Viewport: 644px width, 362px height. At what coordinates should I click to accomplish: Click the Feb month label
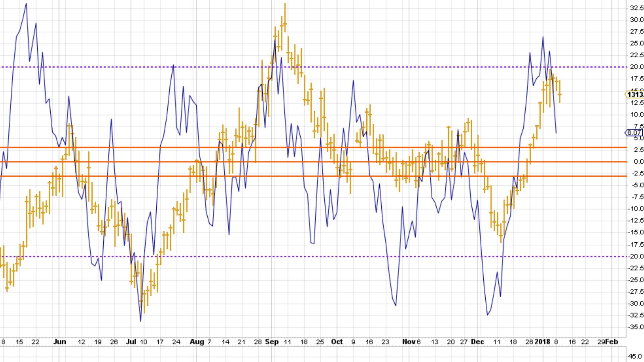pos(612,342)
